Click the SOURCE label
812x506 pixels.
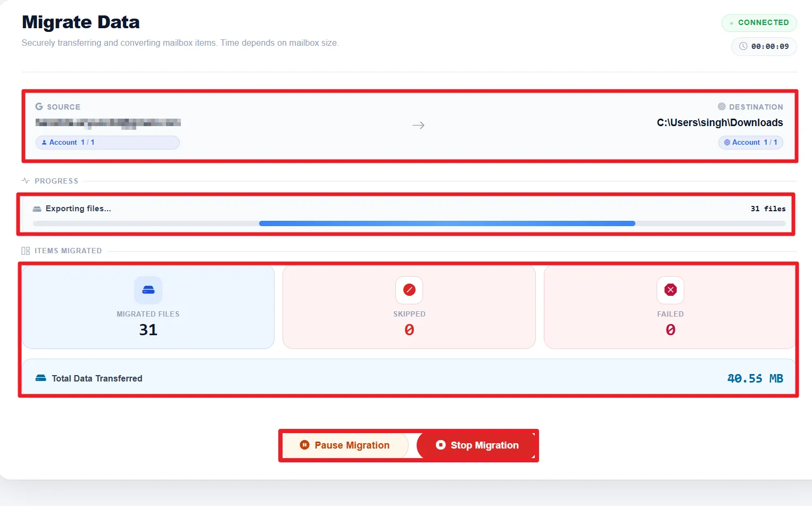tap(64, 107)
